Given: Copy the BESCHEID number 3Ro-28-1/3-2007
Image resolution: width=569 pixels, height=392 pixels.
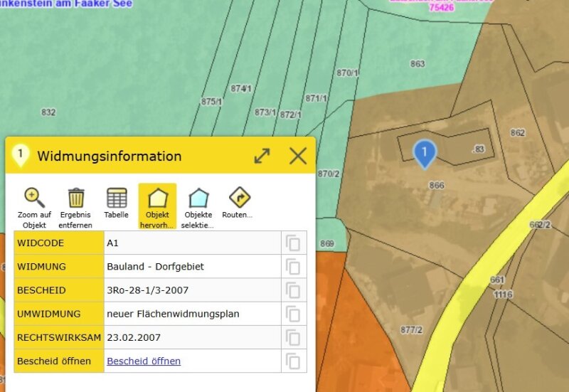Looking at the screenshot, I should [293, 290].
